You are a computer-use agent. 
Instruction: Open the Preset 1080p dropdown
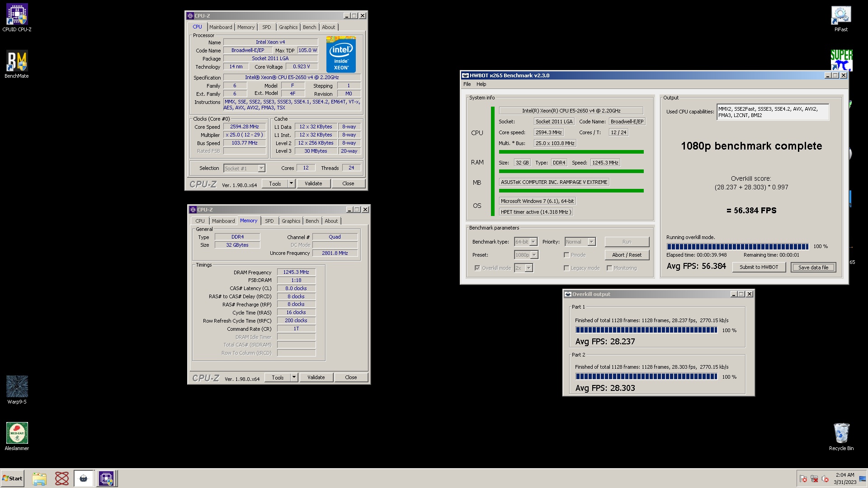(x=526, y=255)
